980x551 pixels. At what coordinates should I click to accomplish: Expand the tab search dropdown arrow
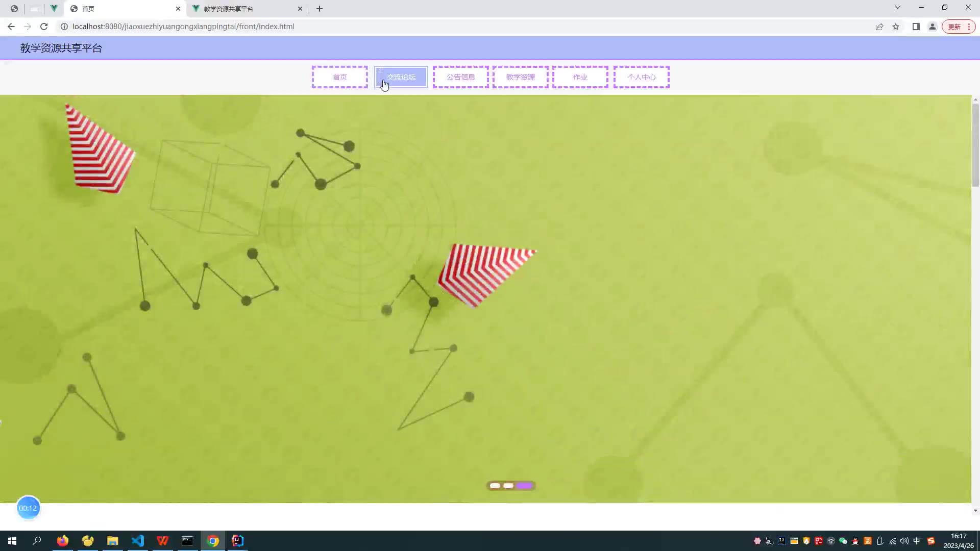pyautogui.click(x=897, y=8)
